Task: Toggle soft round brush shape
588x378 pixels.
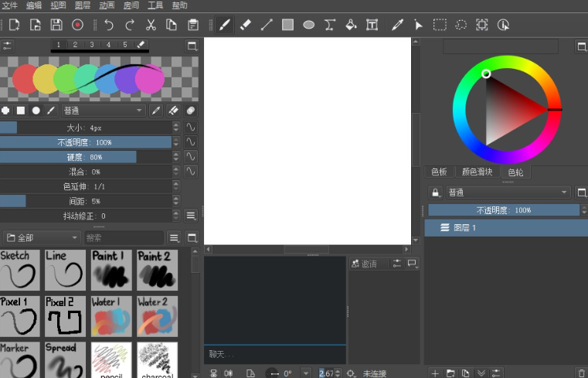Action: tap(36, 111)
